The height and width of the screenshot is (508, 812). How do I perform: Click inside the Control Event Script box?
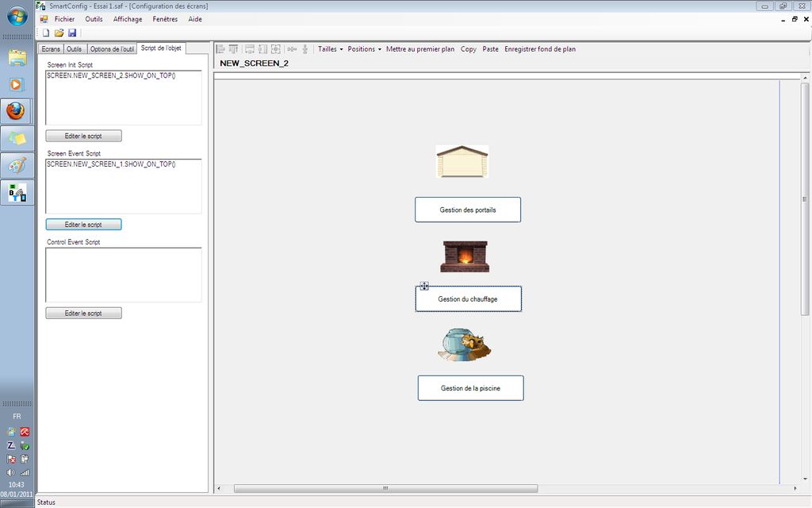pos(123,275)
